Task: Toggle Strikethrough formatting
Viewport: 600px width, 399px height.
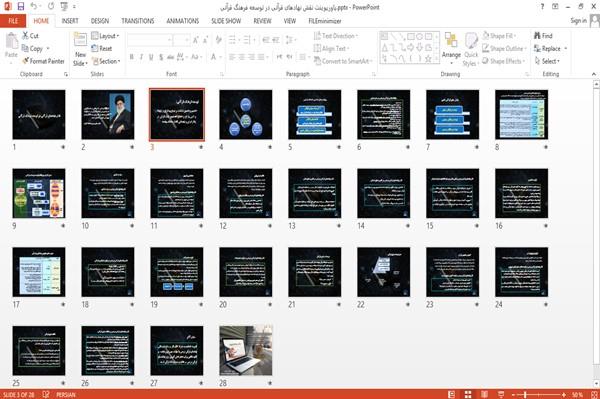Action: click(171, 57)
